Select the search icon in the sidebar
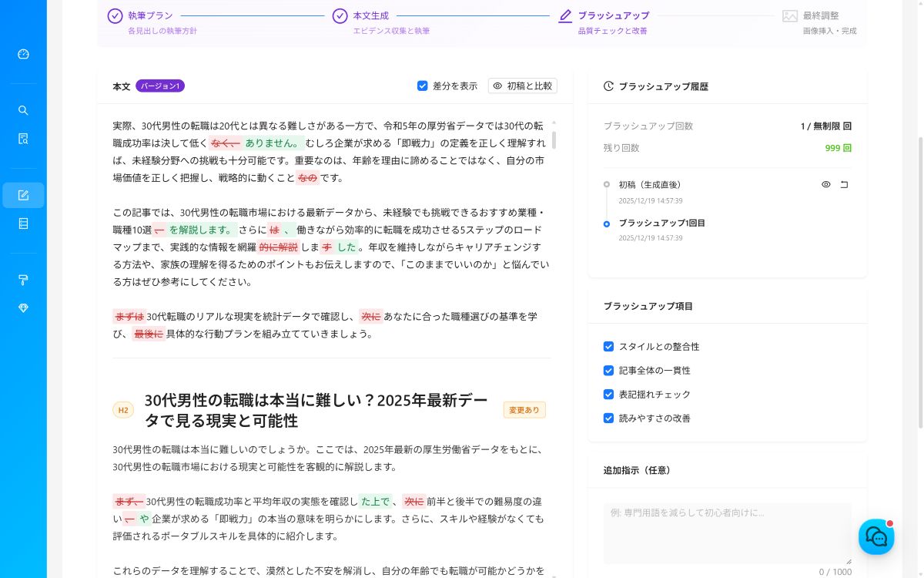 tap(23, 110)
